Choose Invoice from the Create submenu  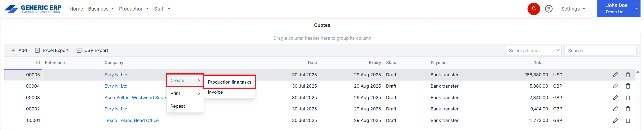215,92
